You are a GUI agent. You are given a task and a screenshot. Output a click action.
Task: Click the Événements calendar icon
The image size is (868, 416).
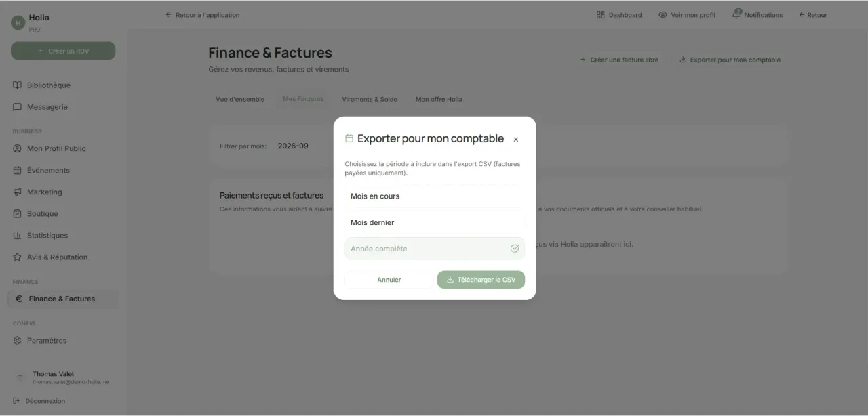click(x=18, y=170)
